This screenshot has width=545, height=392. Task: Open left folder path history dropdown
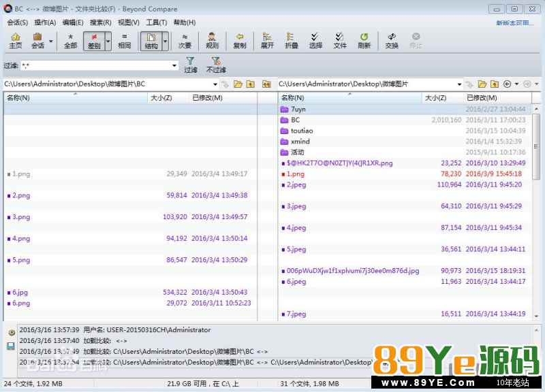pos(215,84)
